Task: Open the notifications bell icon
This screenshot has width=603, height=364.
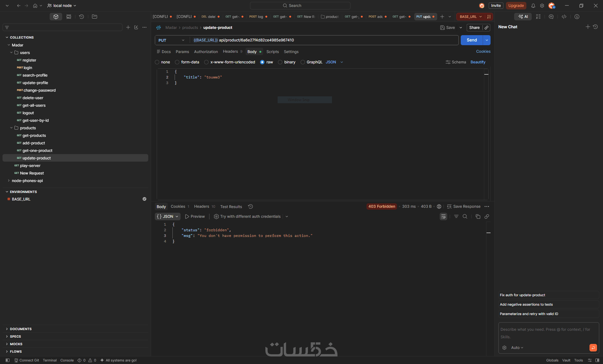Action: pyautogui.click(x=533, y=6)
